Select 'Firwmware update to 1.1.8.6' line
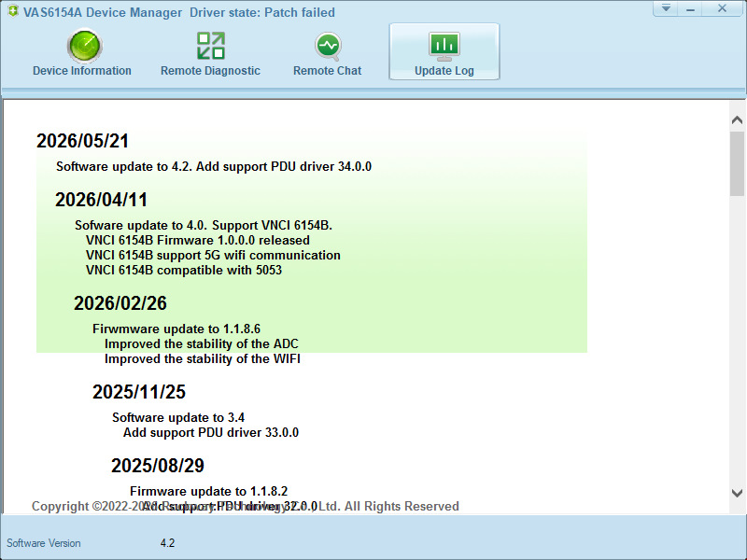The image size is (747, 560). 176,329
